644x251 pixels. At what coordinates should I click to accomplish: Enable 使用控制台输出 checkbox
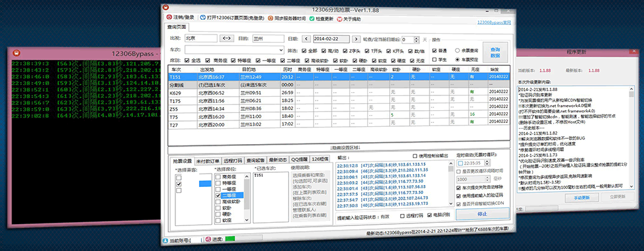pos(415,156)
